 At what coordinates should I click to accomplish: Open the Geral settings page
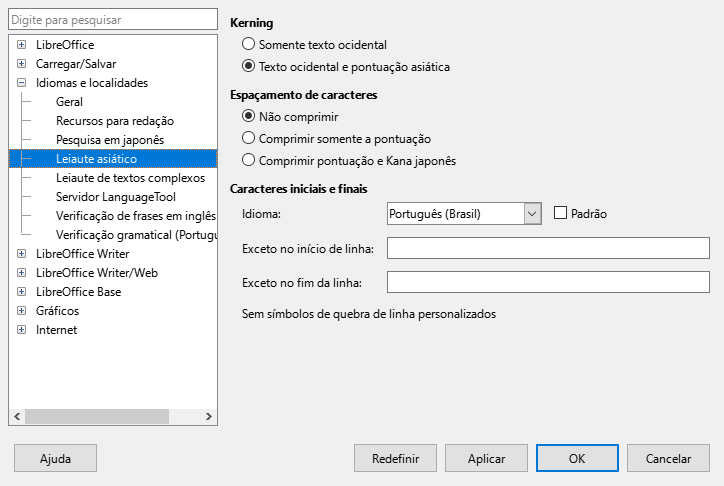point(69,102)
